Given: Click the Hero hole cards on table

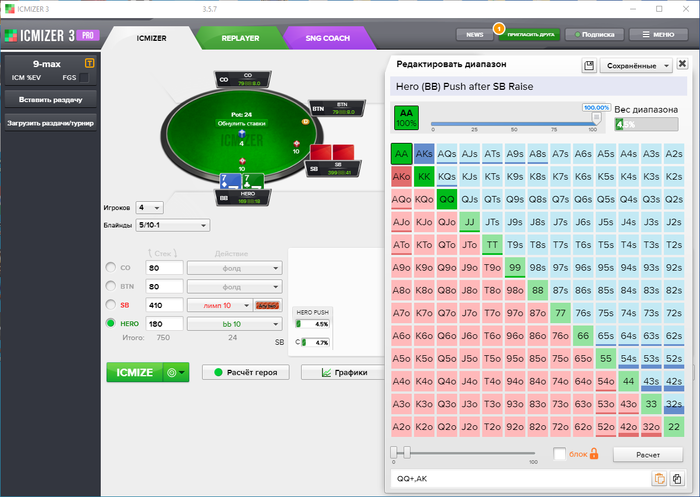Looking at the screenshot, I should 242,182.
